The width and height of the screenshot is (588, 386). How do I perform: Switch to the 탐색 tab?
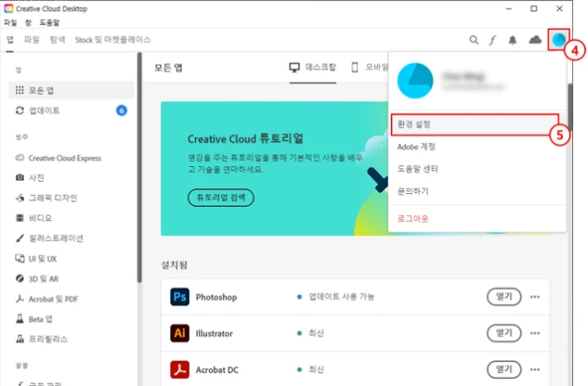point(58,39)
